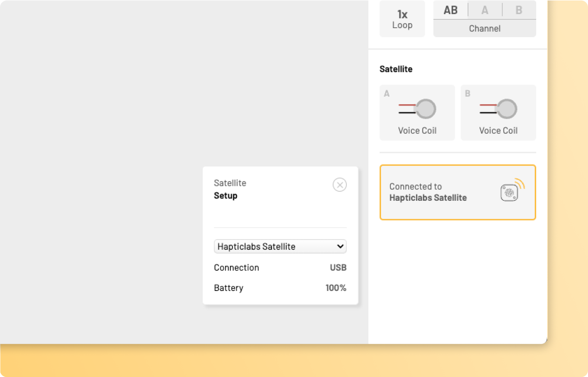Screen dimensions: 588x377
Task: Click the bold Setup title in the popup
Action: pyautogui.click(x=226, y=196)
